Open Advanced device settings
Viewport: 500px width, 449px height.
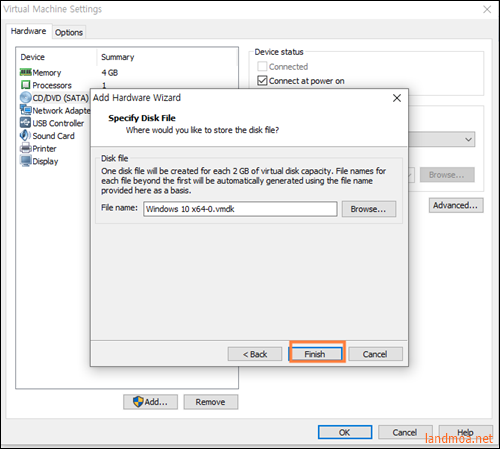click(456, 205)
